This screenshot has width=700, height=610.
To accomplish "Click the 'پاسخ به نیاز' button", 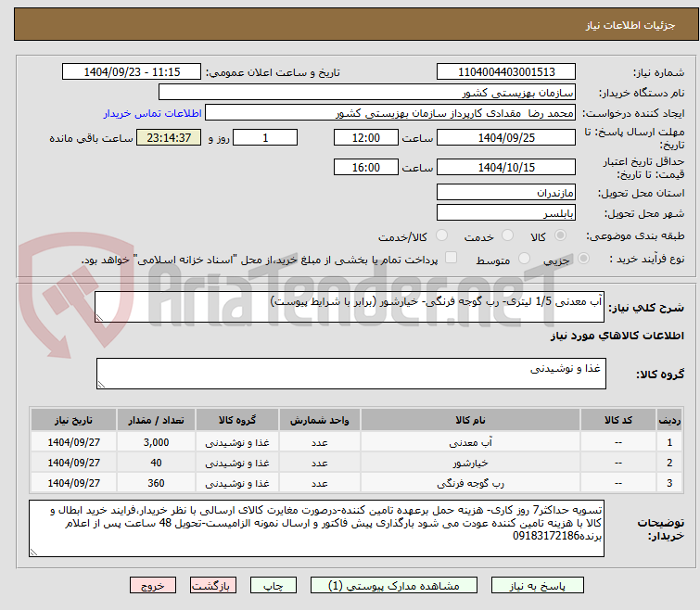I will (538, 586).
